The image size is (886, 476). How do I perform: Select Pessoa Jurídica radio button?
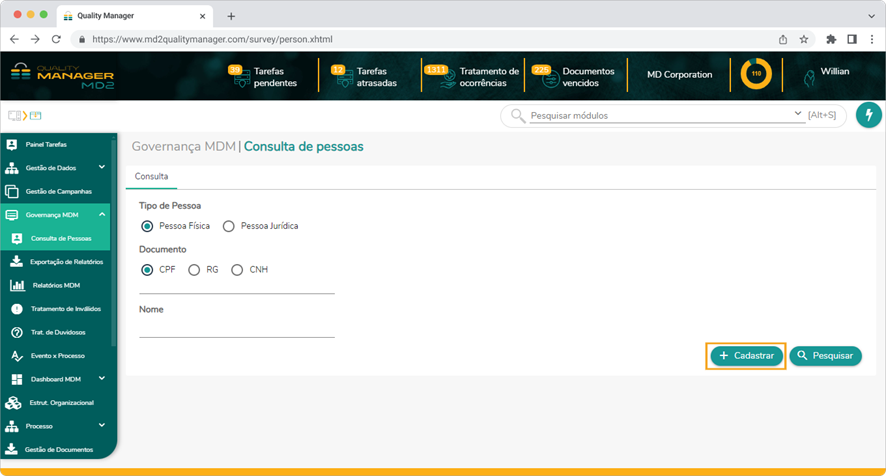[x=229, y=226]
